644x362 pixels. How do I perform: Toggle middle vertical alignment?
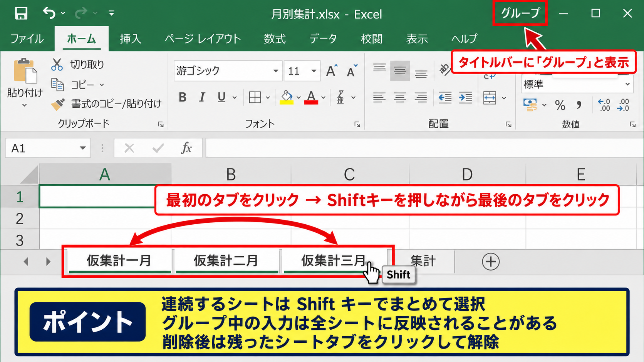[400, 71]
